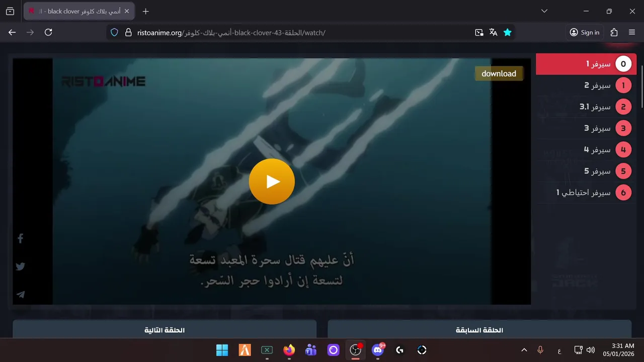The image size is (644, 362).
Task: Open a new tab with plus button
Action: [146, 11]
